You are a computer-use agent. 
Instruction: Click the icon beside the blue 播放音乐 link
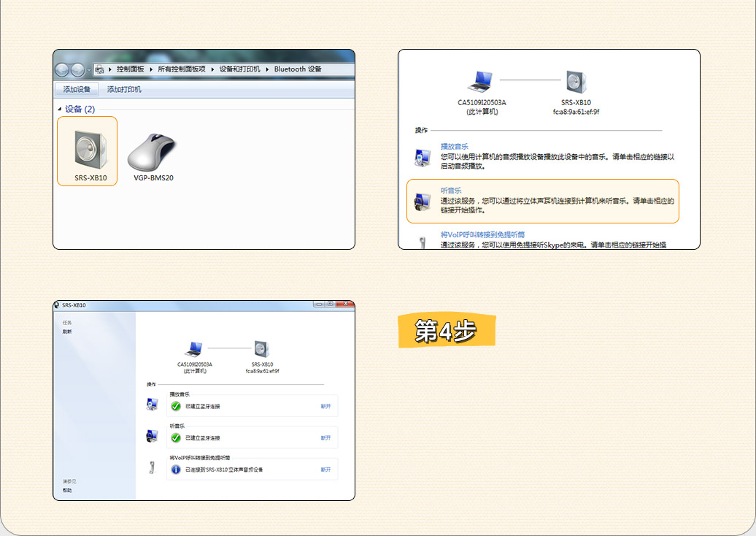click(x=422, y=156)
